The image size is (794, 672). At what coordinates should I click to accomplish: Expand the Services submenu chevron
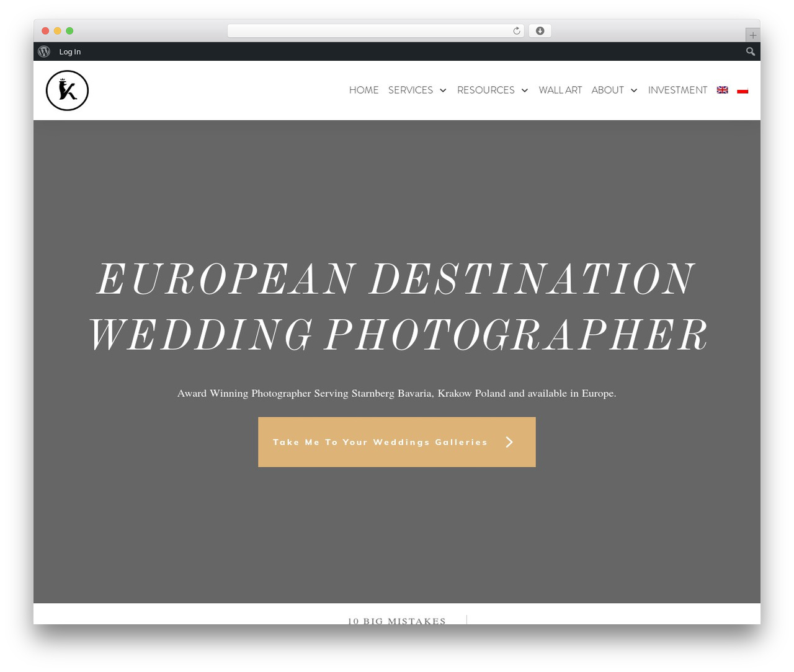click(x=443, y=91)
